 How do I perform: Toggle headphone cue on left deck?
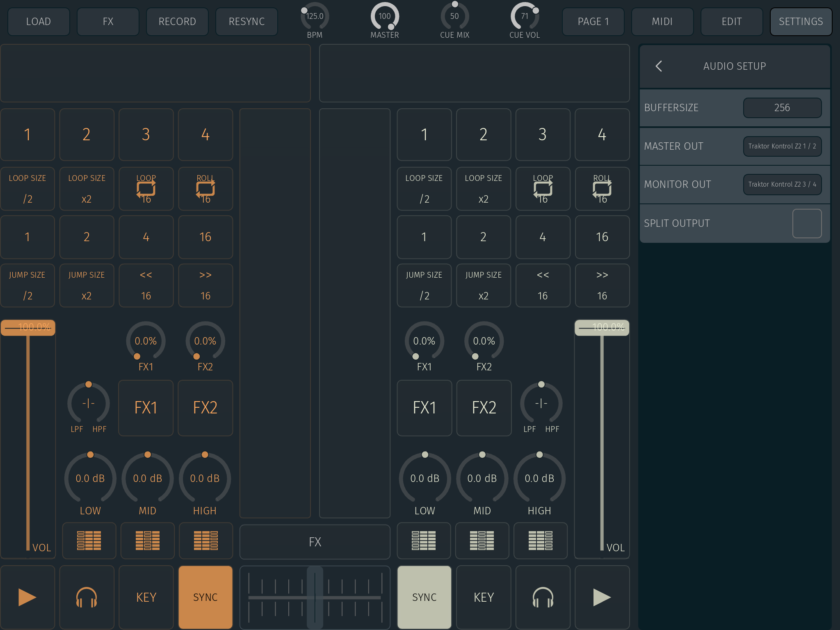[87, 597]
